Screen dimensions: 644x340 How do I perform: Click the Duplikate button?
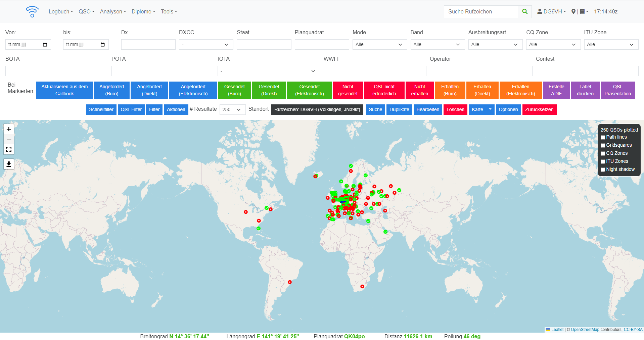[399, 109]
